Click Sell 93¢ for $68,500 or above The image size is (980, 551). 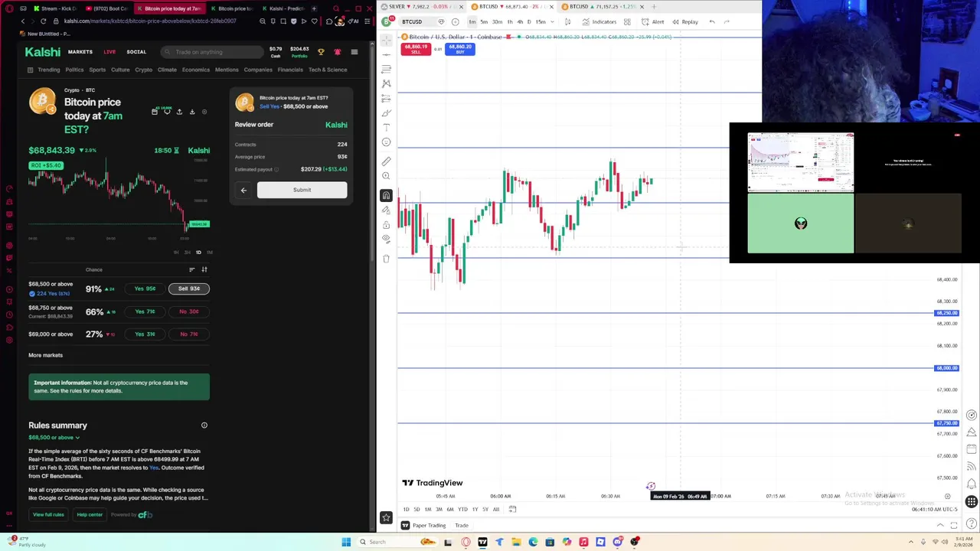click(189, 289)
